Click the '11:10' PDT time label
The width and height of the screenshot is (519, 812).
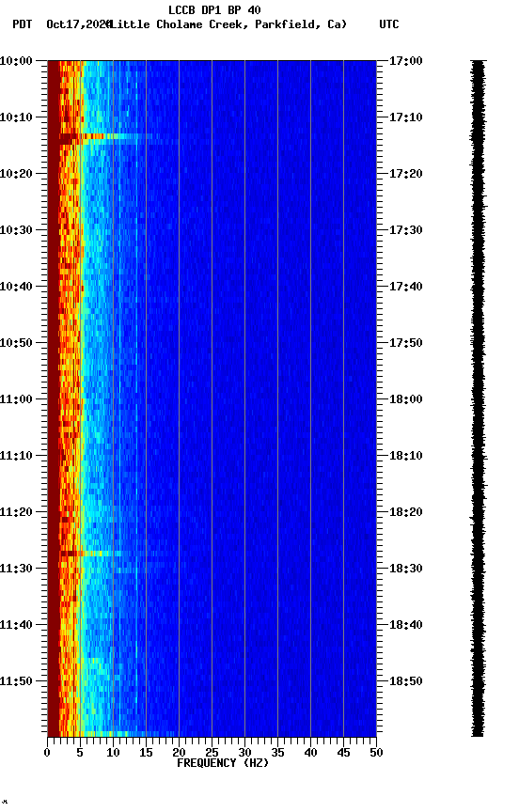pos(16,456)
